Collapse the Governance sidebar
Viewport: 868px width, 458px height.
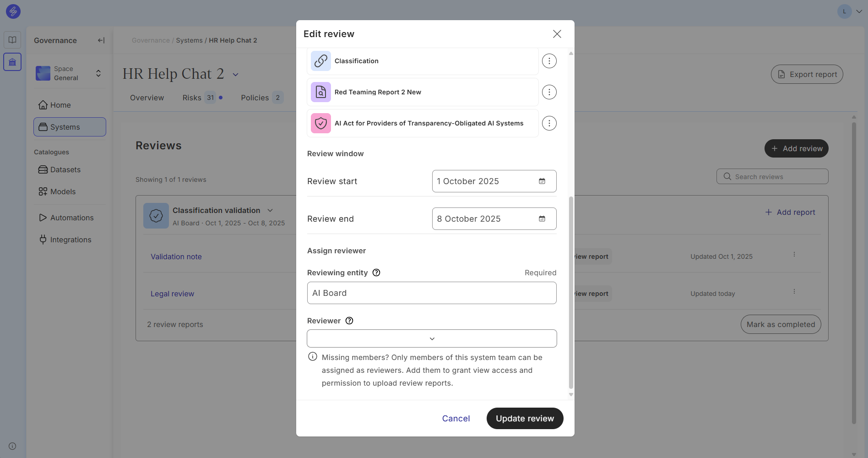(x=101, y=40)
